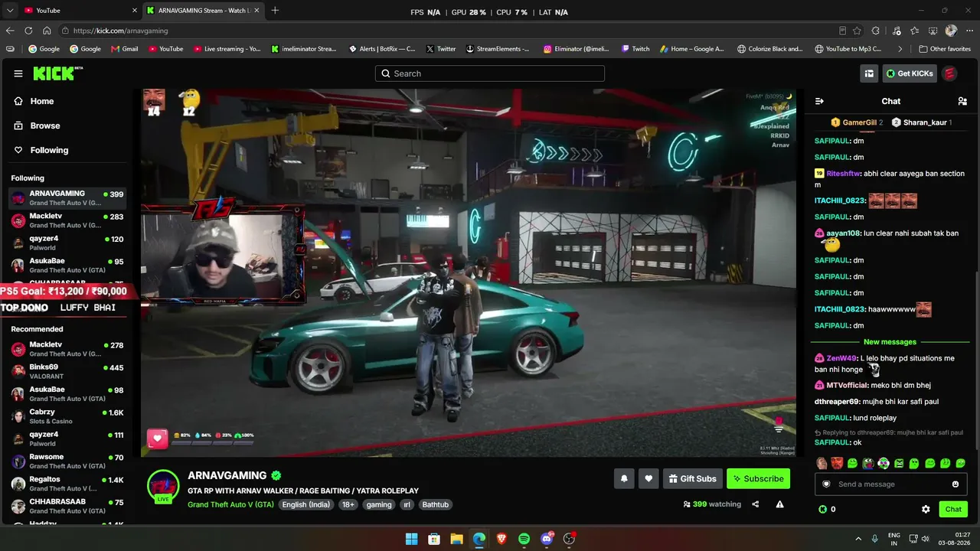Viewport: 980px width, 551px height.
Task: Open the Other favorites folder
Action: (945, 49)
